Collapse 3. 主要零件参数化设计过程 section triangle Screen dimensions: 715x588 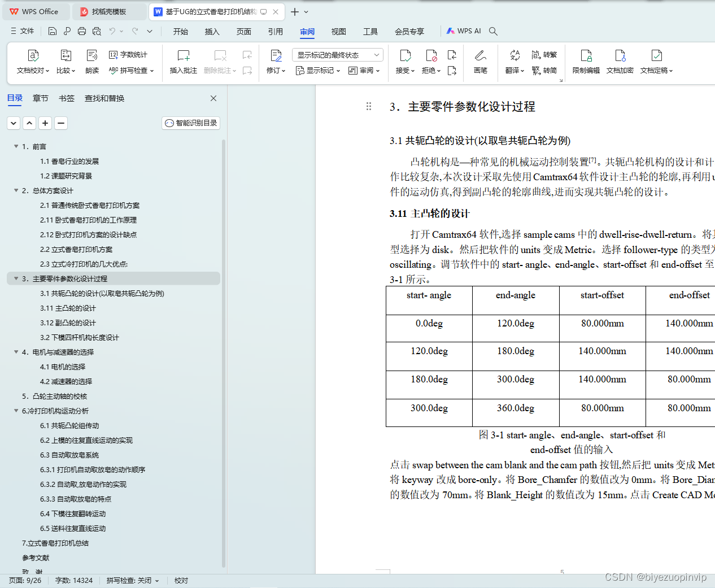16,278
